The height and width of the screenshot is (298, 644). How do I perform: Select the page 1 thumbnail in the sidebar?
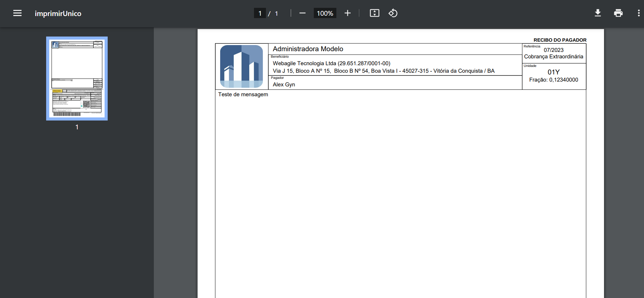(77, 79)
